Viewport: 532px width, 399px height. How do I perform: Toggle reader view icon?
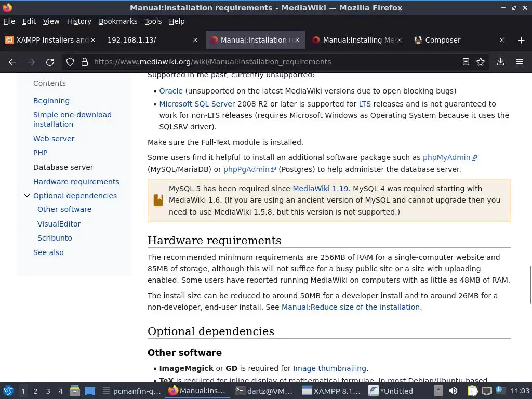(466, 62)
